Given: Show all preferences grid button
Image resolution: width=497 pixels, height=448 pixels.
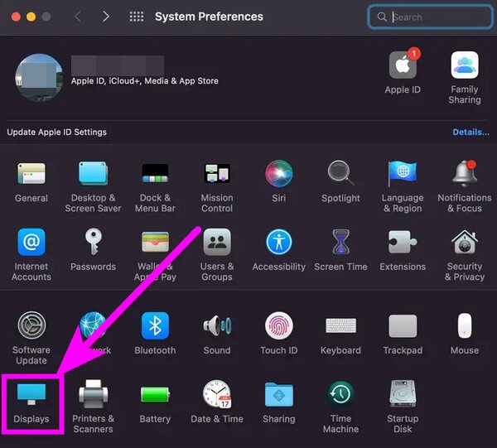Looking at the screenshot, I should 137,17.
